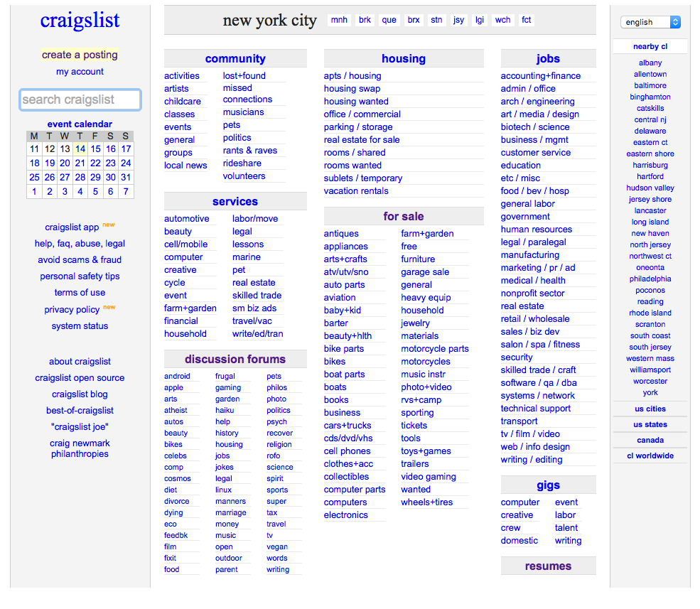Open apts / housing listings
Screen dimensions: 700x609
tap(352, 76)
